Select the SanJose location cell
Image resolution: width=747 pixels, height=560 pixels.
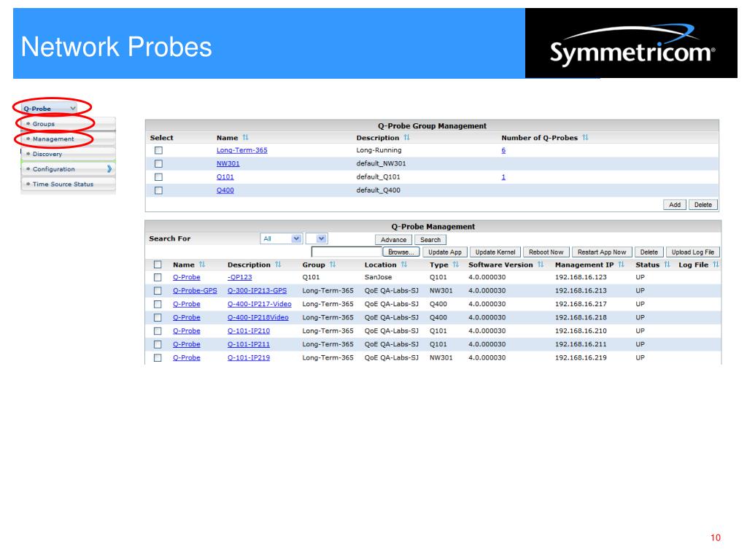coord(379,277)
